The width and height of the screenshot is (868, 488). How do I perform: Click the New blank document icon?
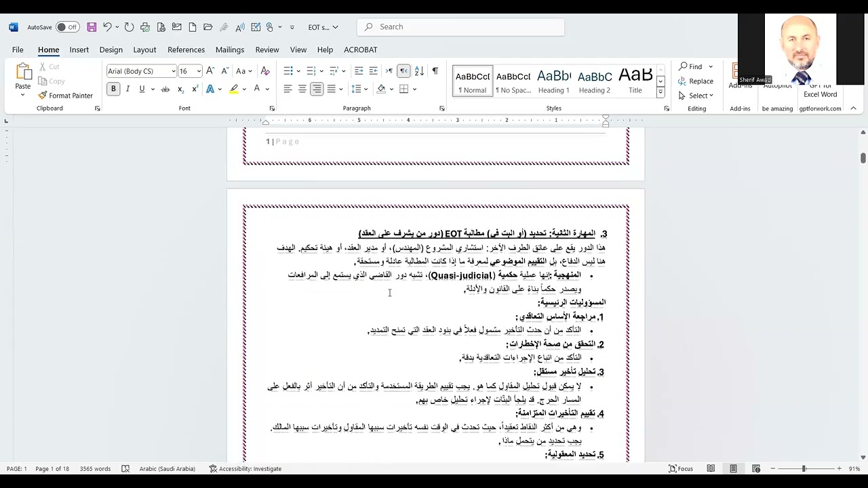tap(193, 27)
